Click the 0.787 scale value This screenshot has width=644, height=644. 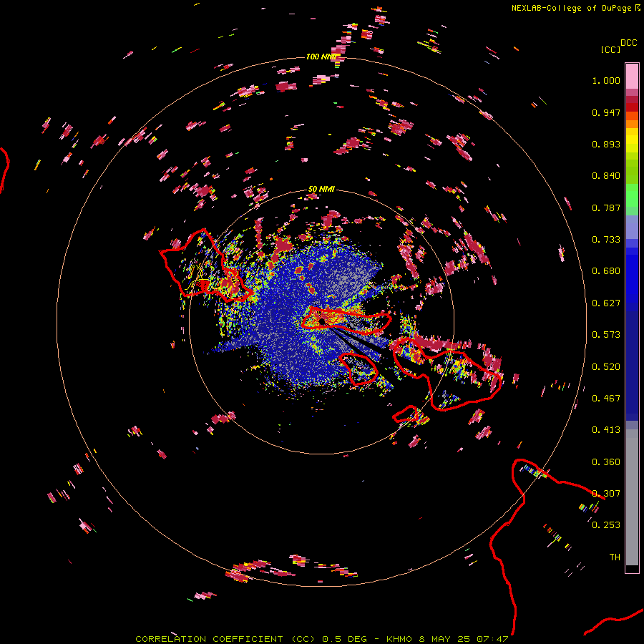tap(606, 208)
